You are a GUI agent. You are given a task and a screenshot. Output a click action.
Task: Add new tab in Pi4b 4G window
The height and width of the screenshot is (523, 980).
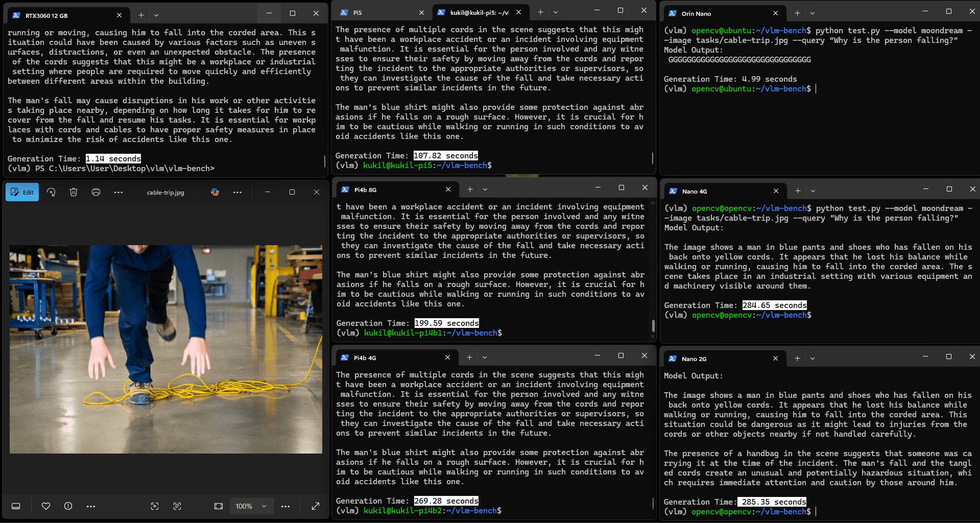[x=469, y=358]
